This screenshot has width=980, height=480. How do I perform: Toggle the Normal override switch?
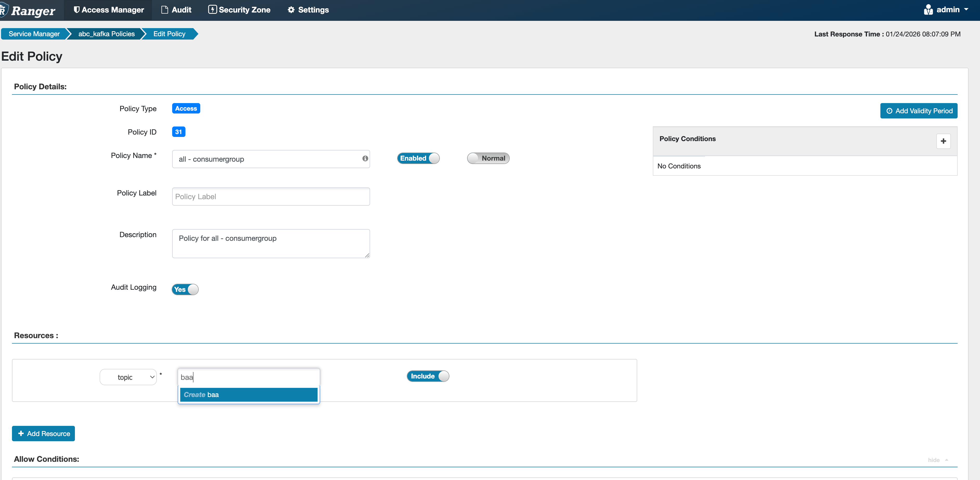(x=488, y=158)
